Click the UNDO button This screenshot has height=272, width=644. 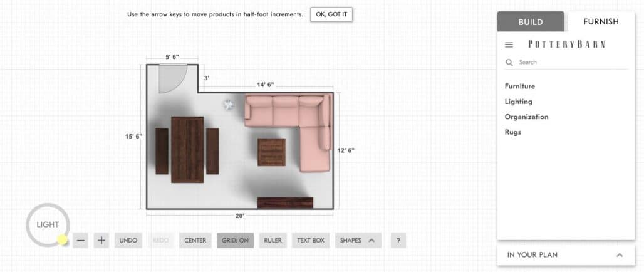(128, 241)
